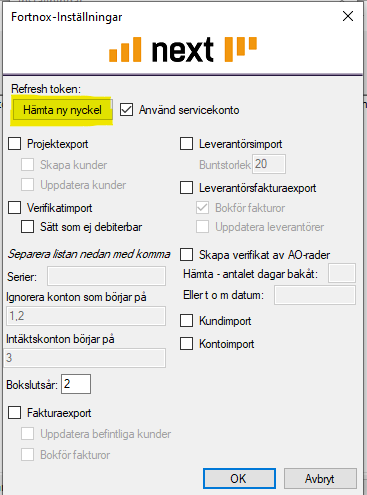
Task: Click the Hämta ny nyckel button
Action: click(63, 110)
